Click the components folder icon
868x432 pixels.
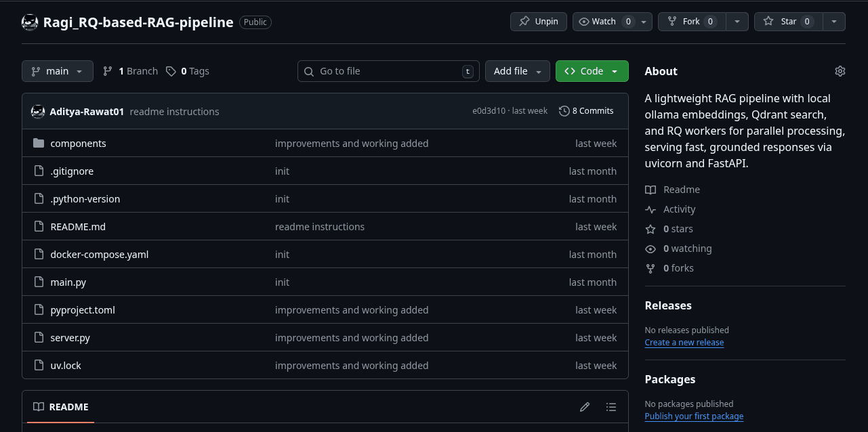(x=39, y=144)
